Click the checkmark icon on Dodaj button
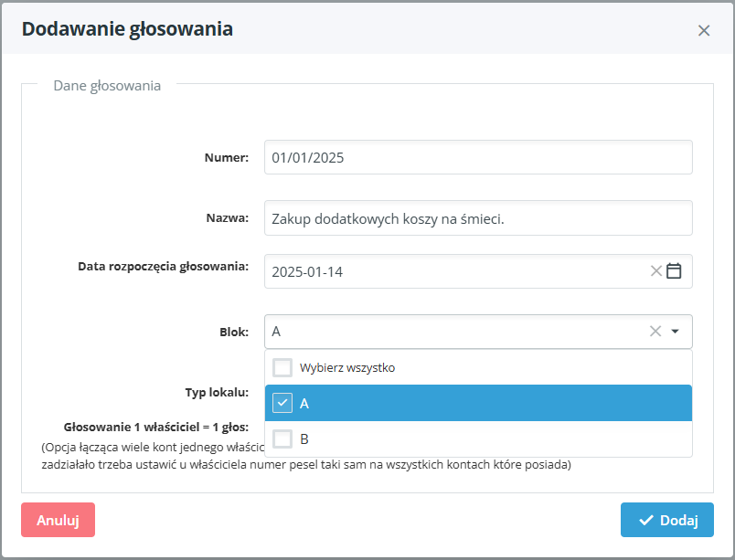Viewport: 735px width, 560px height. tap(646, 521)
